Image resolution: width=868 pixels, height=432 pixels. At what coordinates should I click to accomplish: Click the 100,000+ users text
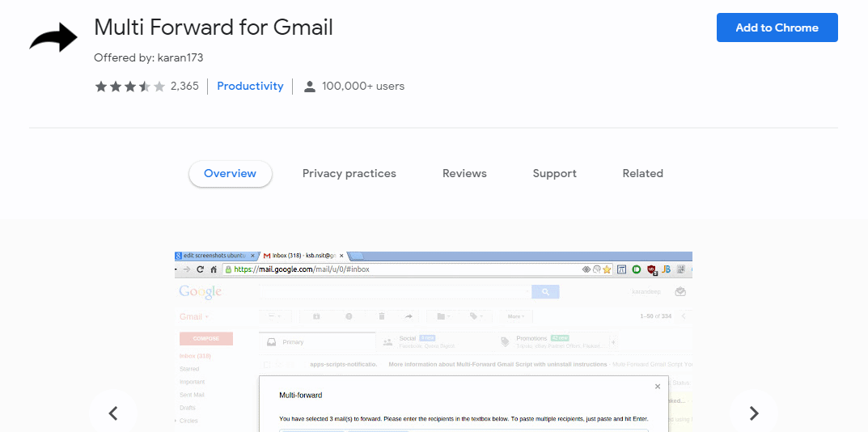(x=363, y=86)
